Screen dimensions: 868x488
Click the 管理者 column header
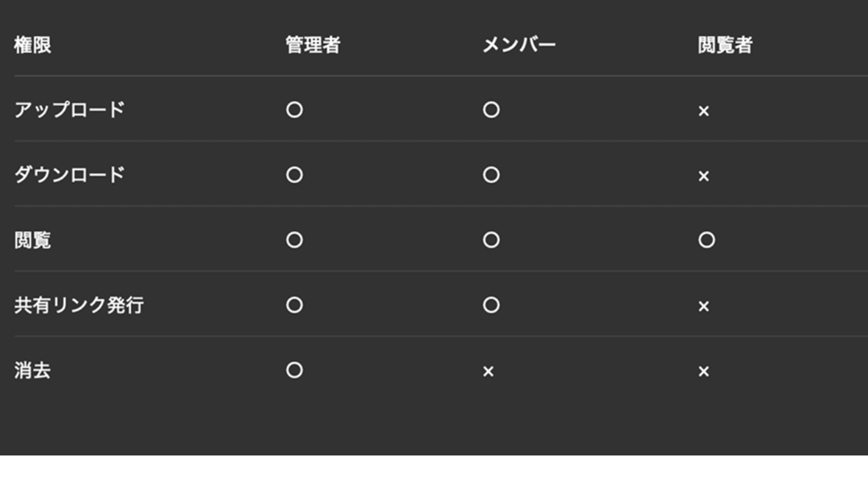pyautogui.click(x=313, y=45)
